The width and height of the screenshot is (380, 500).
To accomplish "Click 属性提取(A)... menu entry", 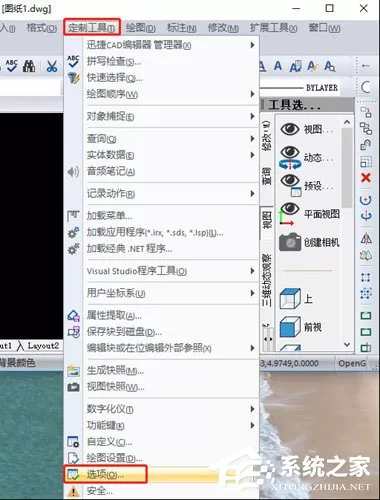I will [161, 315].
